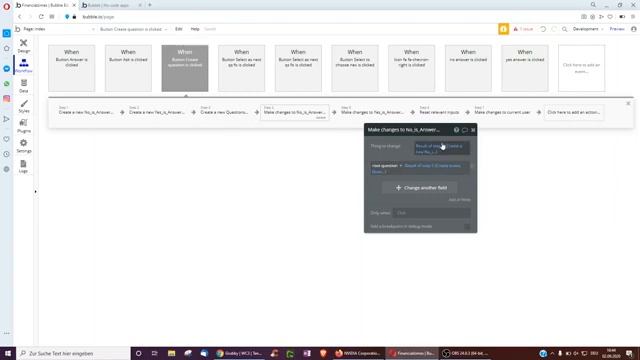The width and height of the screenshot is (640, 360).
Task: Click here to add an event box
Action: tap(582, 68)
